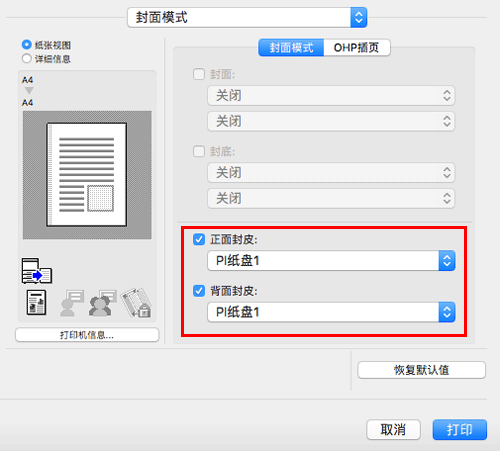Screen dimensions: 500x451
Task: Click the printer tray transfer icon
Action: (37, 271)
